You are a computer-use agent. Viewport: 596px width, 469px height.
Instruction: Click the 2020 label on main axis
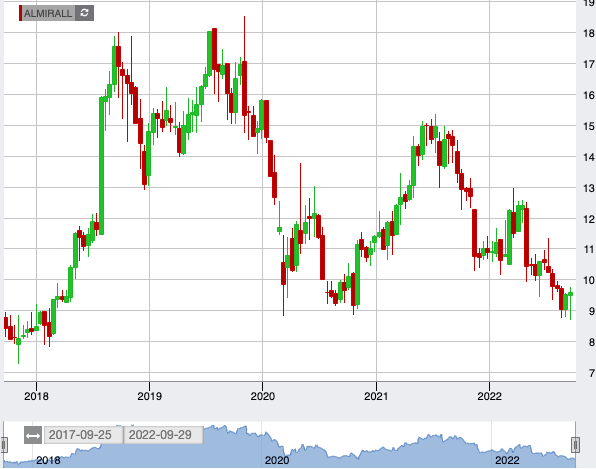[263, 396]
